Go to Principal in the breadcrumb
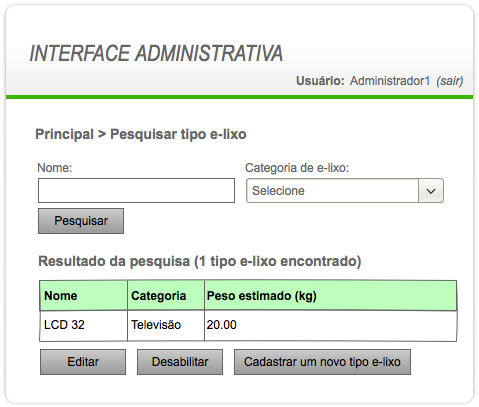 pos(64,134)
